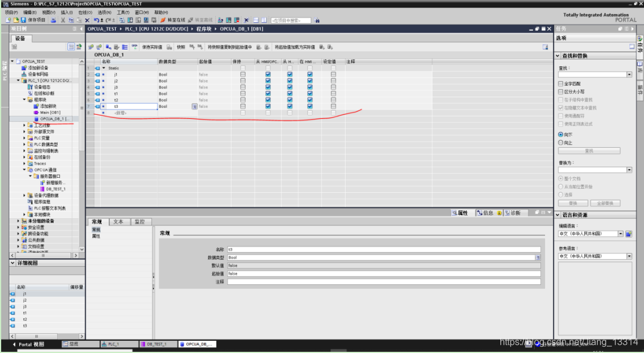Collapse the 语言和资源 section
This screenshot has height=353, width=644.
pyautogui.click(x=558, y=215)
